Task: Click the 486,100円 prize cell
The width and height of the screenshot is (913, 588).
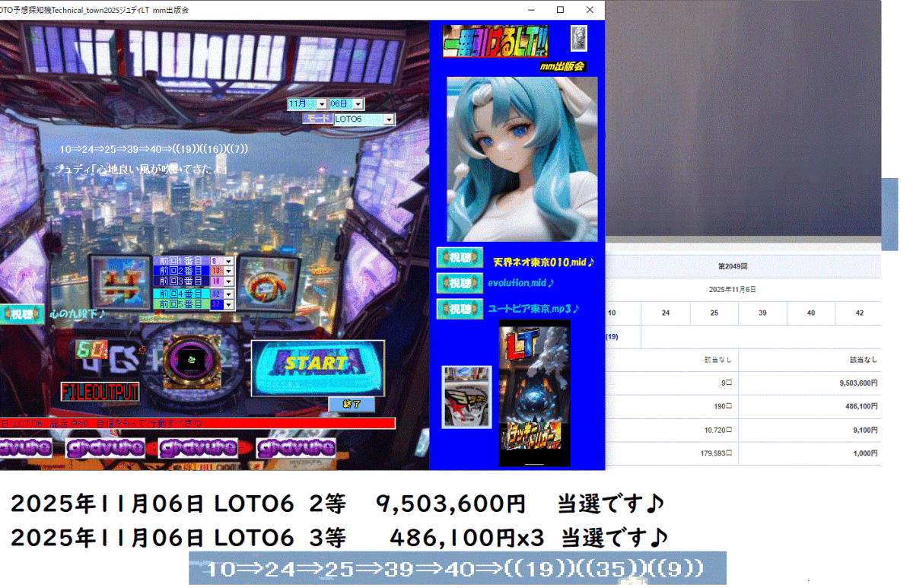Action: tap(810, 407)
